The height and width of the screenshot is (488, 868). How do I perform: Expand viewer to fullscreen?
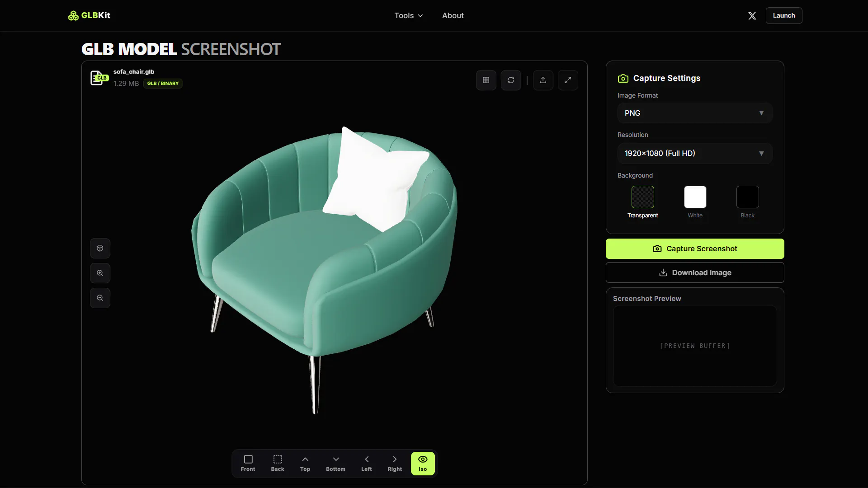568,80
